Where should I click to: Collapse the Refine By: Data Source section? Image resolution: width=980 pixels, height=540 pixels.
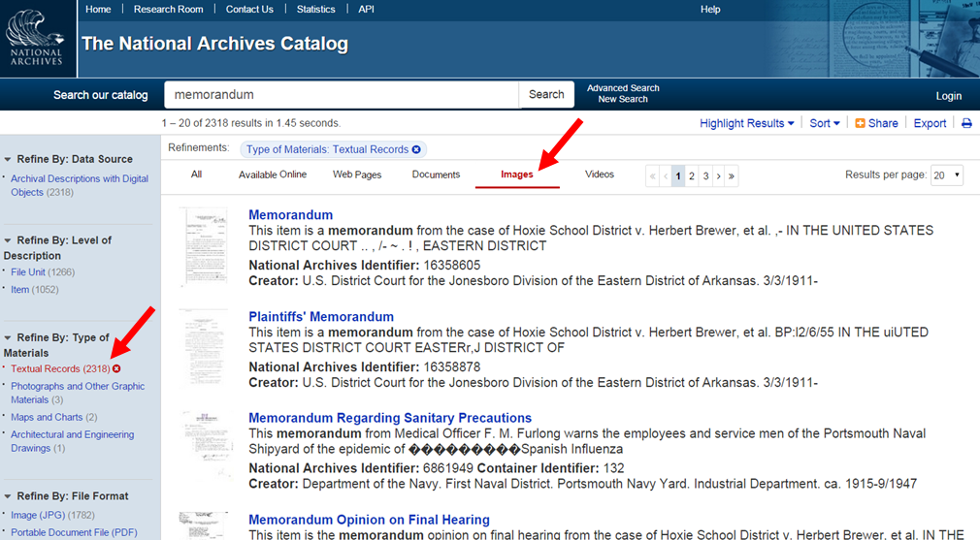(8, 159)
